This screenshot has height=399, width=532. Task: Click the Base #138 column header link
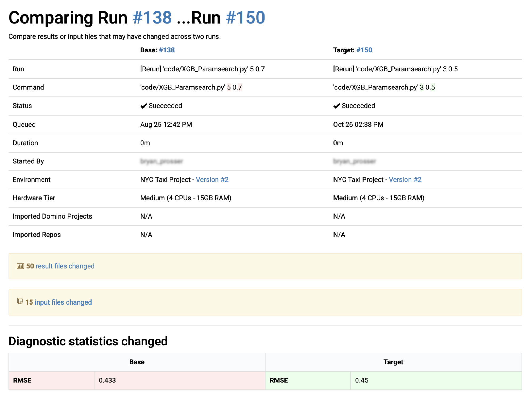pos(167,50)
